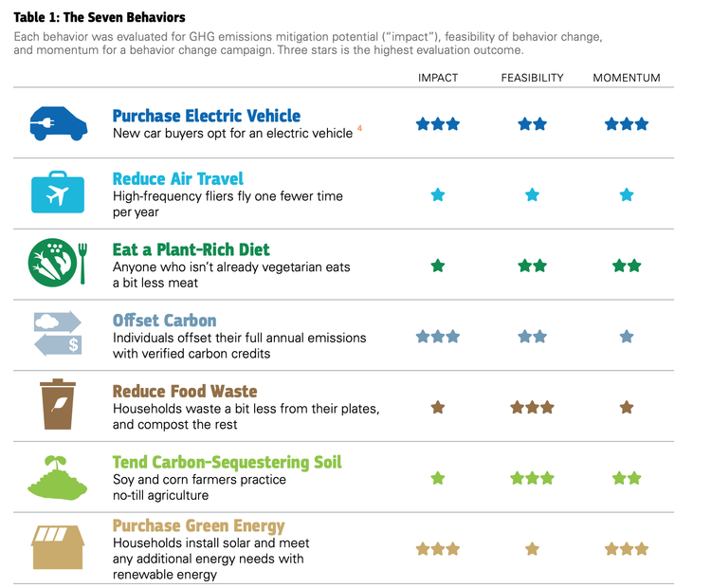Image resolution: width=711 pixels, height=588 pixels.
Task: Select the suitcase with airplane icon
Action: tap(58, 192)
